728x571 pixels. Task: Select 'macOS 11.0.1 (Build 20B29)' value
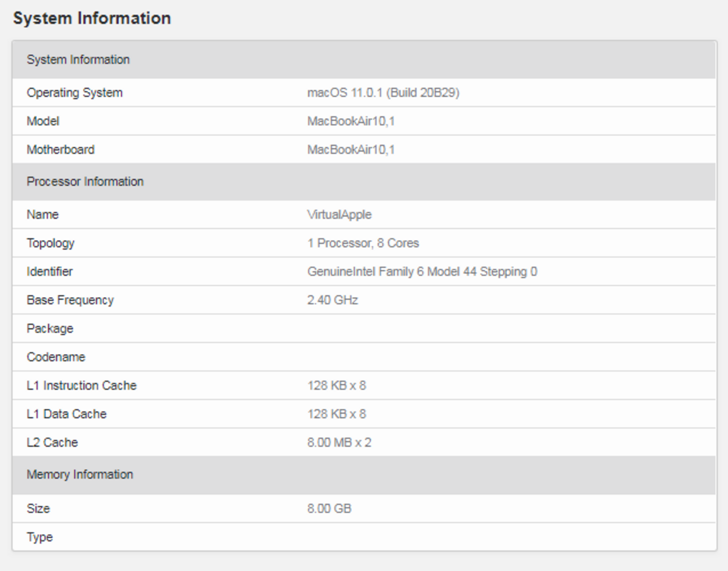383,93
